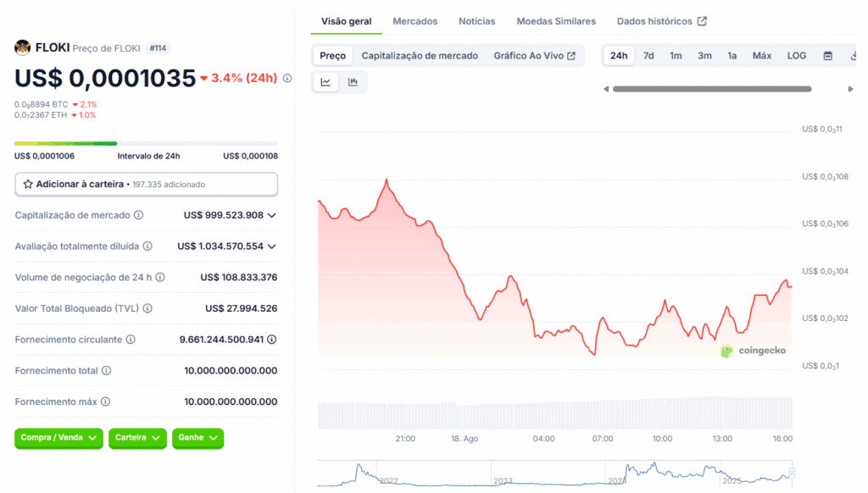Show info for Valor Total Bloqueado (TVL)
Screen dimensions: 868x493
click(x=147, y=308)
